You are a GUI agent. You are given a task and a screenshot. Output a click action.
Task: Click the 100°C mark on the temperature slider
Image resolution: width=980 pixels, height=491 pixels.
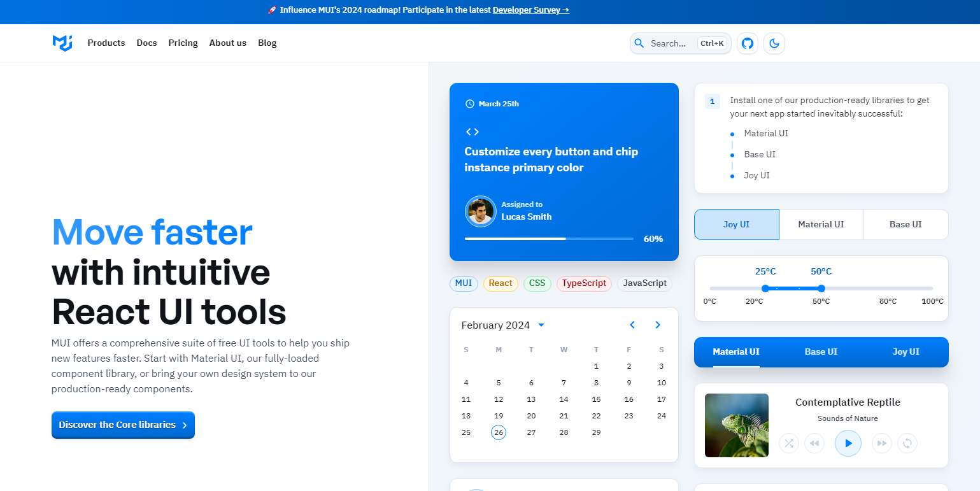933,301
